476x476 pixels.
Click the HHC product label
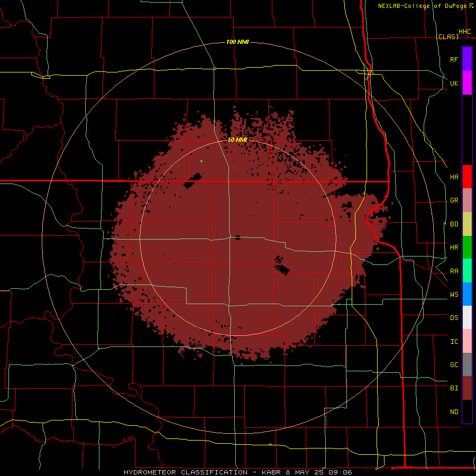[464, 32]
